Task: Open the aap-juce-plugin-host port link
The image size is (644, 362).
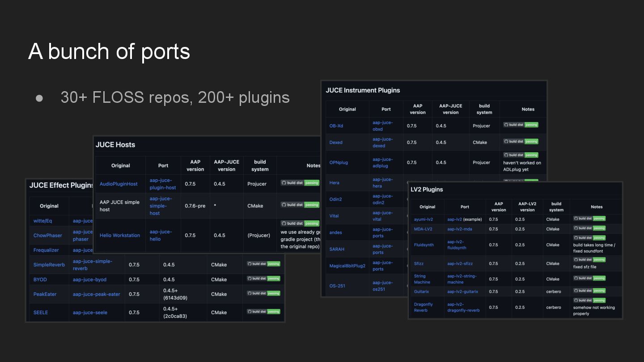Action: tap(163, 184)
